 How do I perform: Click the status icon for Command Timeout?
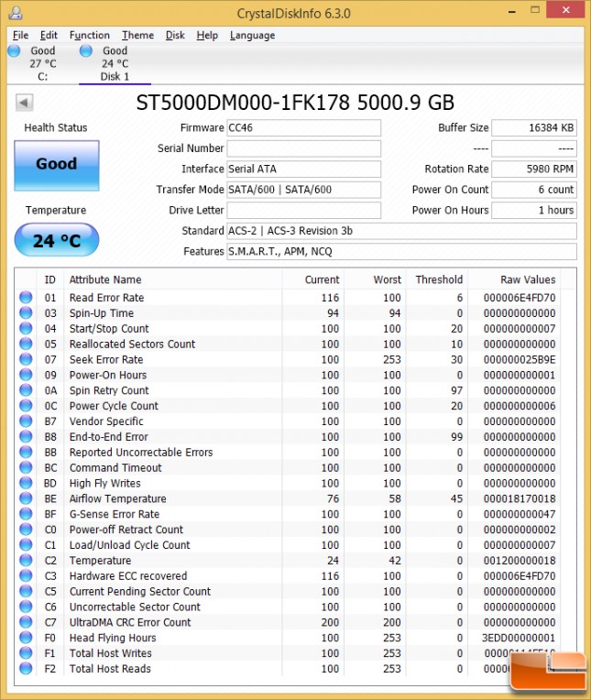pyautogui.click(x=26, y=467)
